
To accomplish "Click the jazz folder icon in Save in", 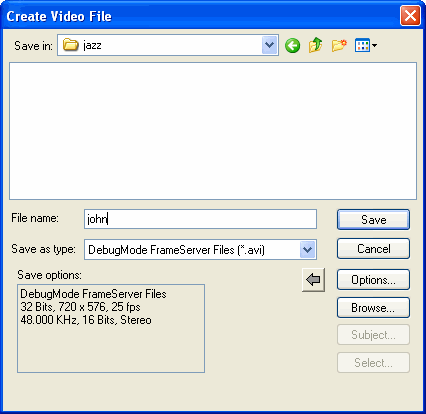I will coord(70,45).
